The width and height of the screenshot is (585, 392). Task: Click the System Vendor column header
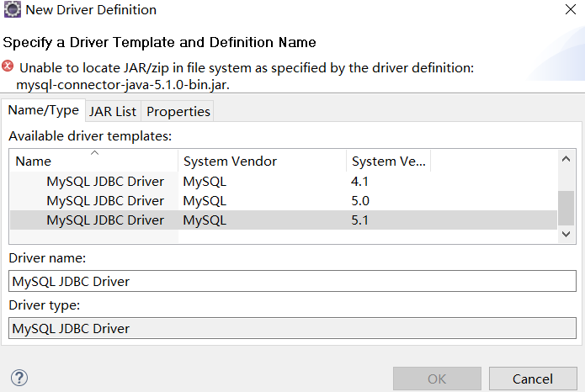263,161
